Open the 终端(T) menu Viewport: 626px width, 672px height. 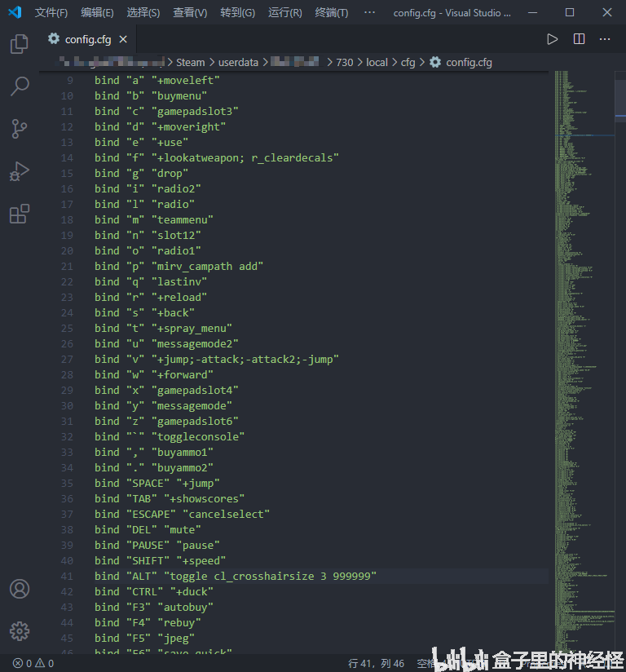pyautogui.click(x=331, y=13)
